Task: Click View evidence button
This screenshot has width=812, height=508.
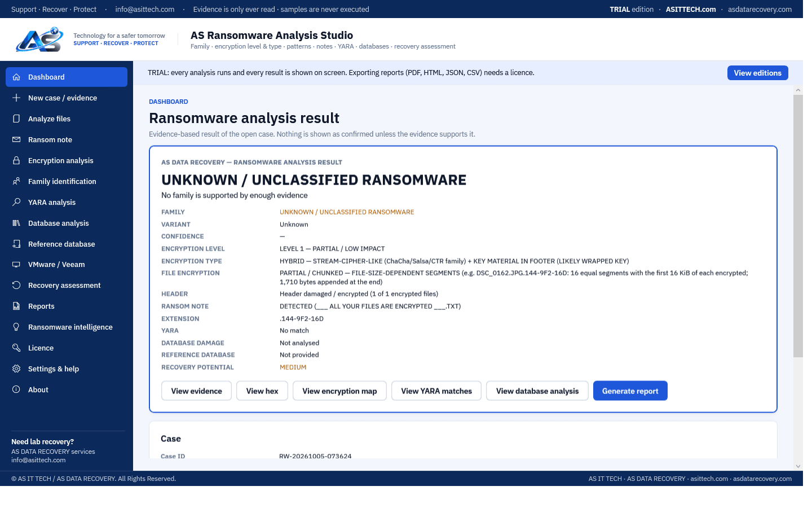Action: click(x=196, y=391)
